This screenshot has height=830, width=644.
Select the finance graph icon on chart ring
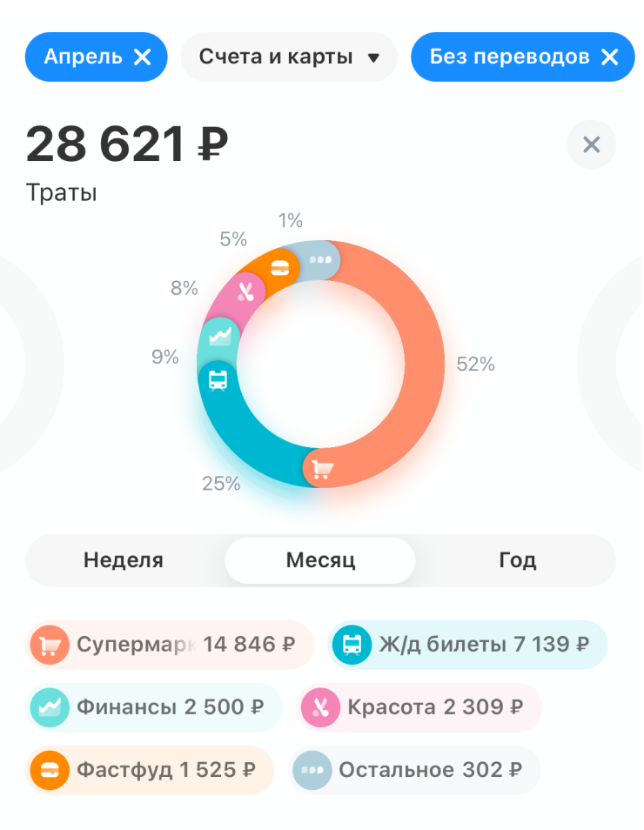point(220,336)
